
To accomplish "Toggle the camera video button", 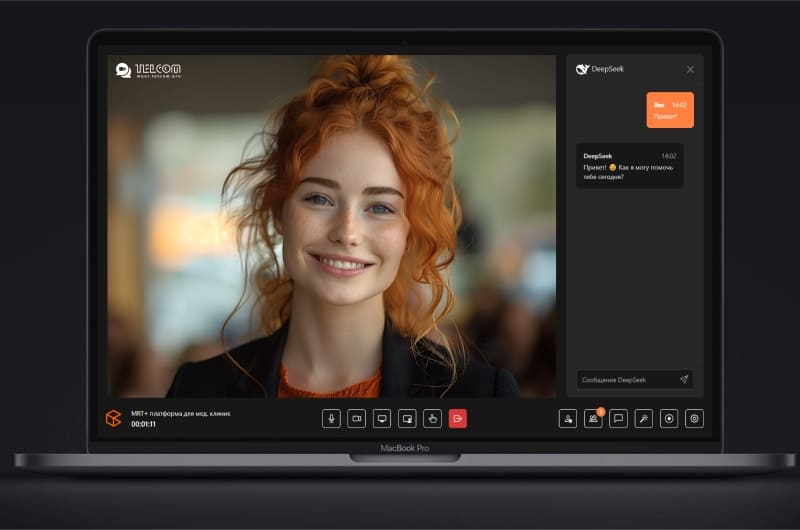I will (x=356, y=419).
